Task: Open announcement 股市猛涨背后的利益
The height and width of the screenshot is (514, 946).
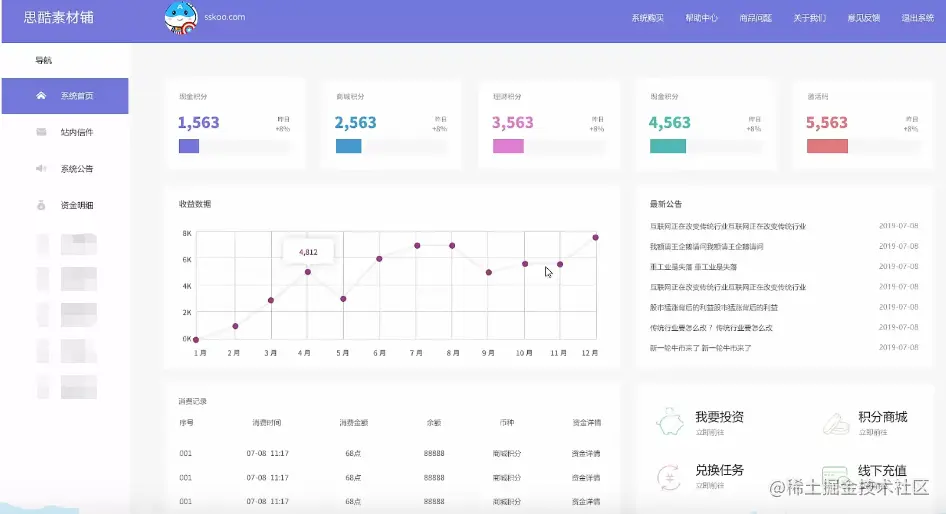Action: coord(714,308)
